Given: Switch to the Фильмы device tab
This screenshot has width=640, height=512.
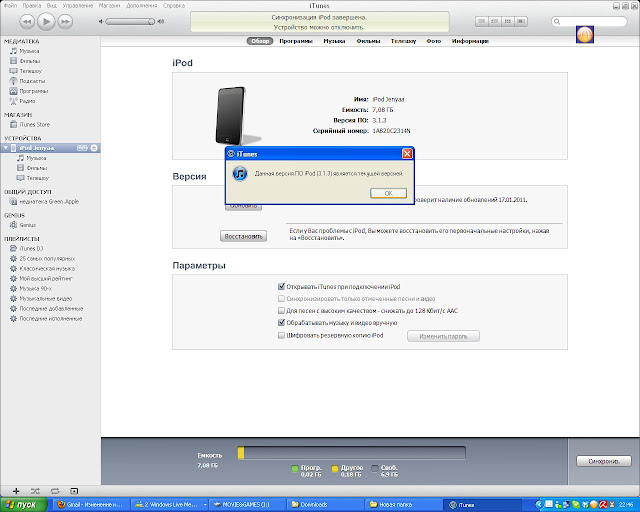Looking at the screenshot, I should 368,41.
